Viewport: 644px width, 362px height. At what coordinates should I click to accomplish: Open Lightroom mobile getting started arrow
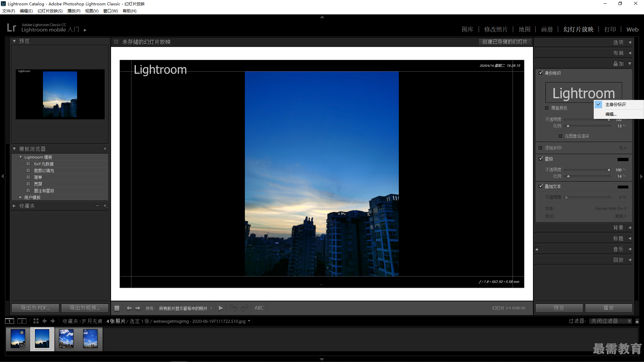(x=85, y=30)
